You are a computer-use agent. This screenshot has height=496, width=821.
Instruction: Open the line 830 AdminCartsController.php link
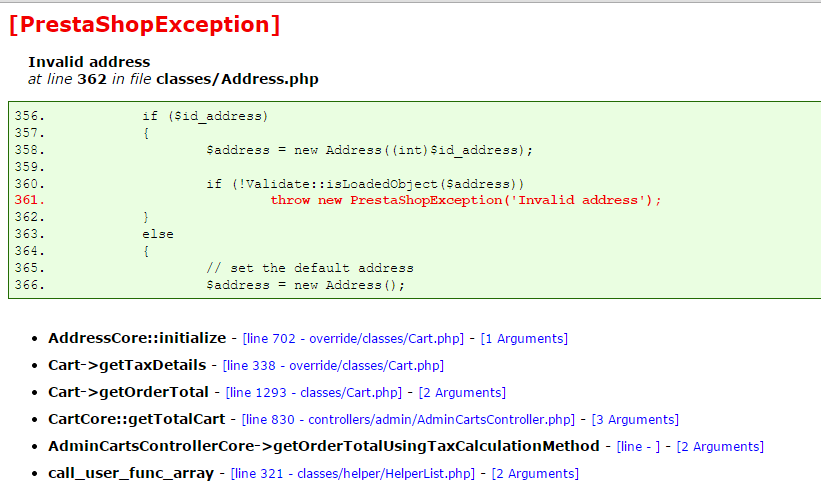click(x=408, y=420)
